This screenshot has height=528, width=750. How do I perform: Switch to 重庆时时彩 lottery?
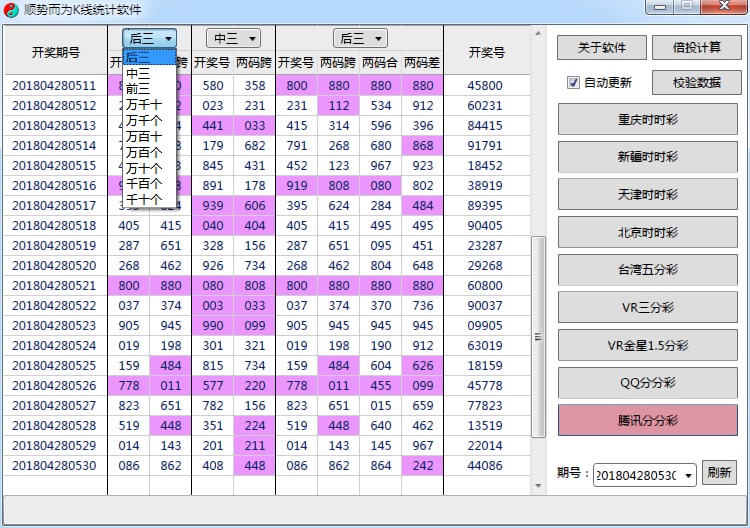(x=647, y=119)
